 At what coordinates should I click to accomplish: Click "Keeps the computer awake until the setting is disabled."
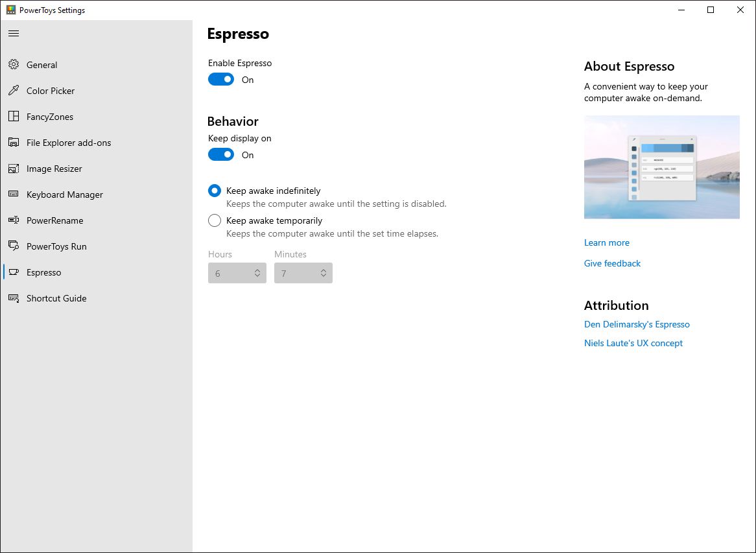coord(337,204)
